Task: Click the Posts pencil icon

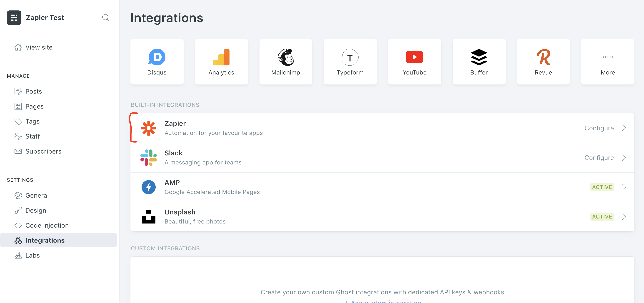Action: [x=18, y=91]
